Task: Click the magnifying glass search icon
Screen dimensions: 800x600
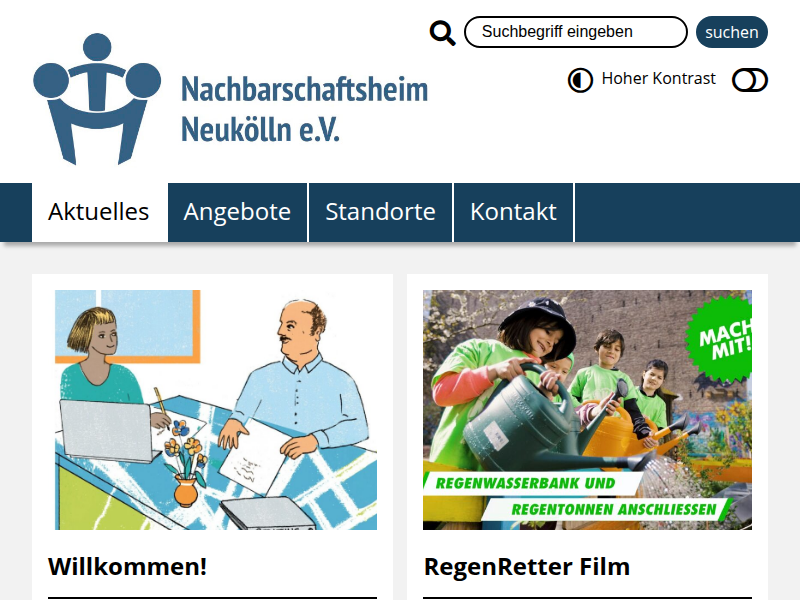Action: (442, 33)
